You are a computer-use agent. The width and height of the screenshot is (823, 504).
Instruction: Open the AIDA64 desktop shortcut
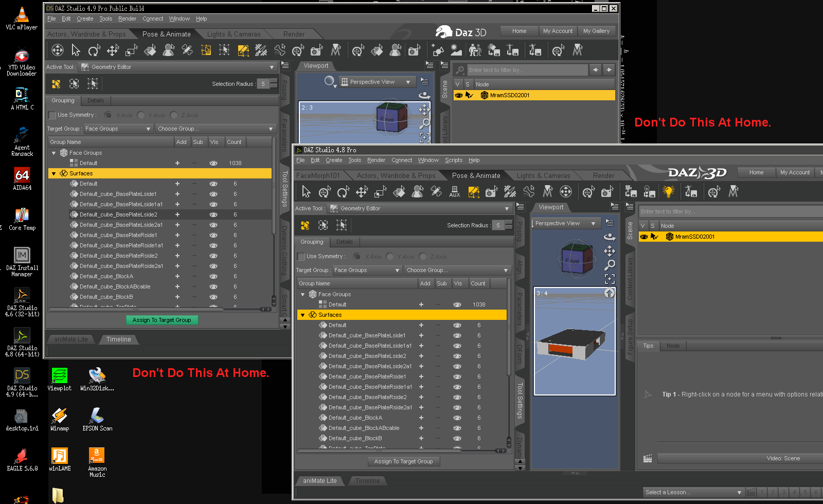[x=22, y=179]
